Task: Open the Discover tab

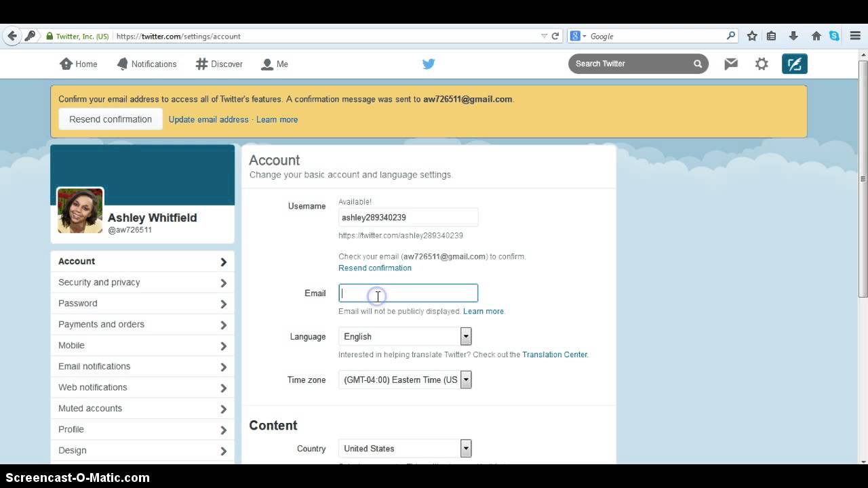Action: point(219,64)
